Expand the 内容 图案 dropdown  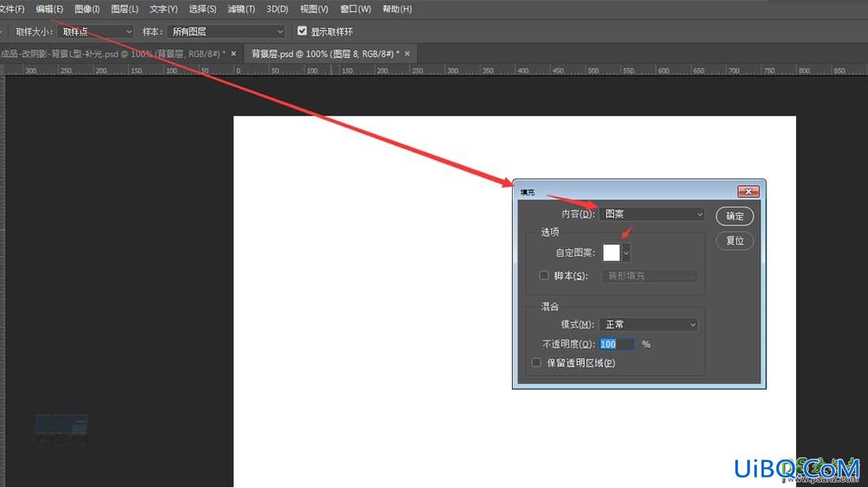(652, 214)
